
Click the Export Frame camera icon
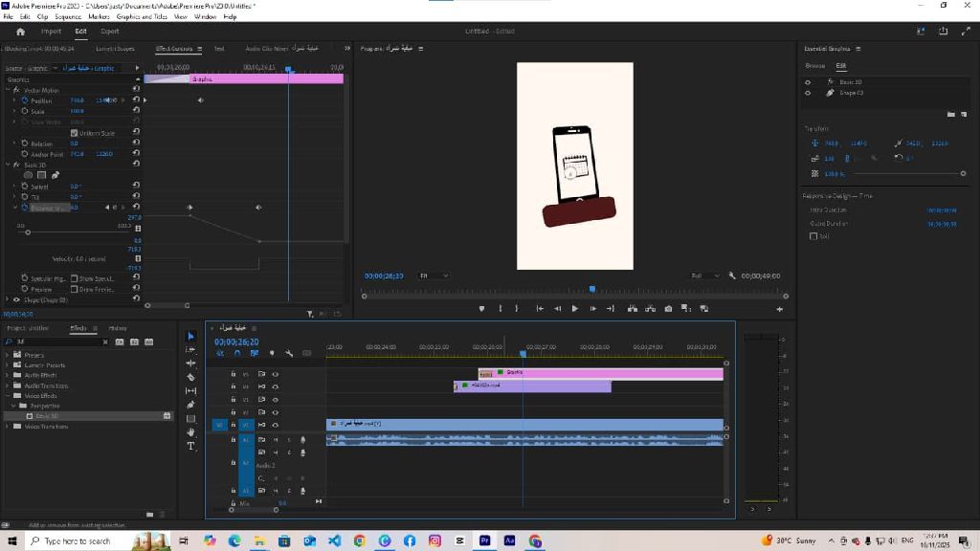click(x=668, y=308)
